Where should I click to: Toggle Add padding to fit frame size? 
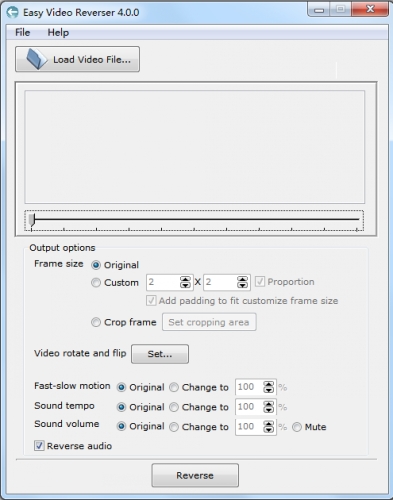click(151, 301)
